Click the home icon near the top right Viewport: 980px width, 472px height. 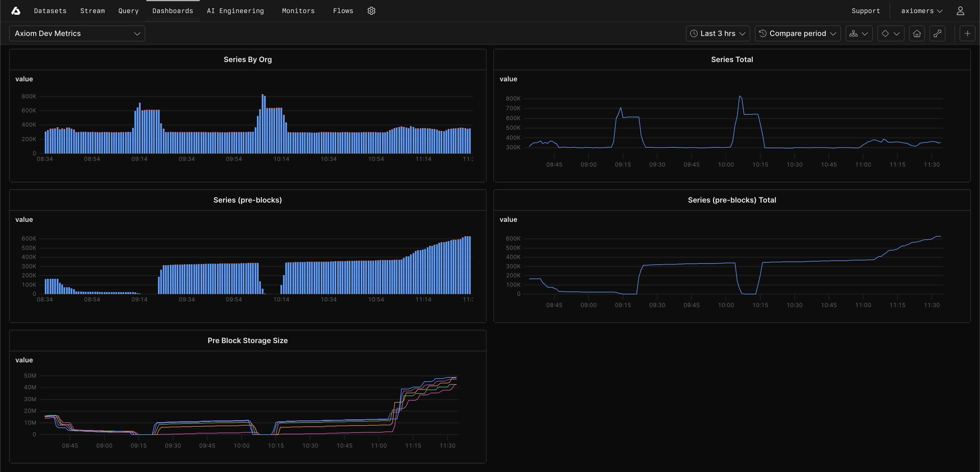pyautogui.click(x=917, y=33)
